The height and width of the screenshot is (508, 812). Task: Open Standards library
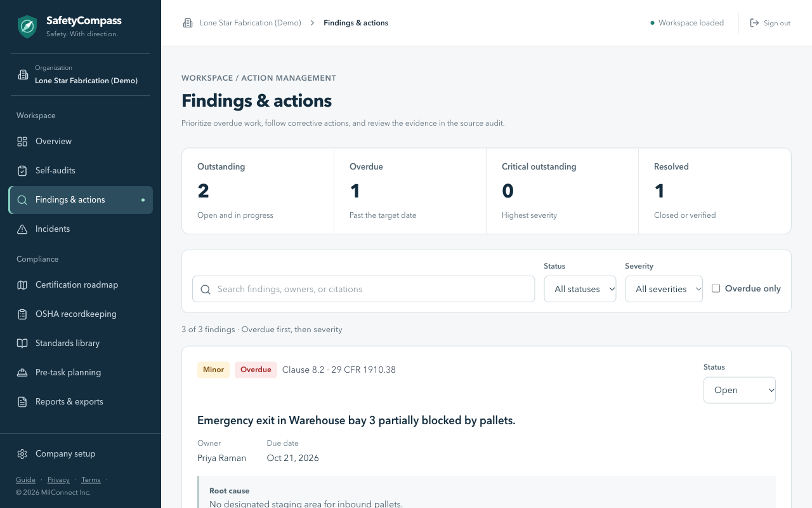pos(81,344)
